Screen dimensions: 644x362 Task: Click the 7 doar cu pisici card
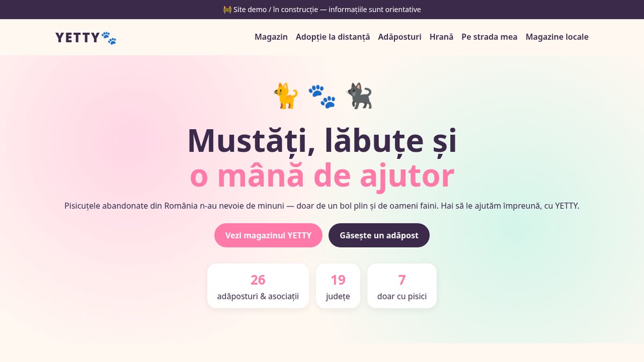[x=402, y=286]
